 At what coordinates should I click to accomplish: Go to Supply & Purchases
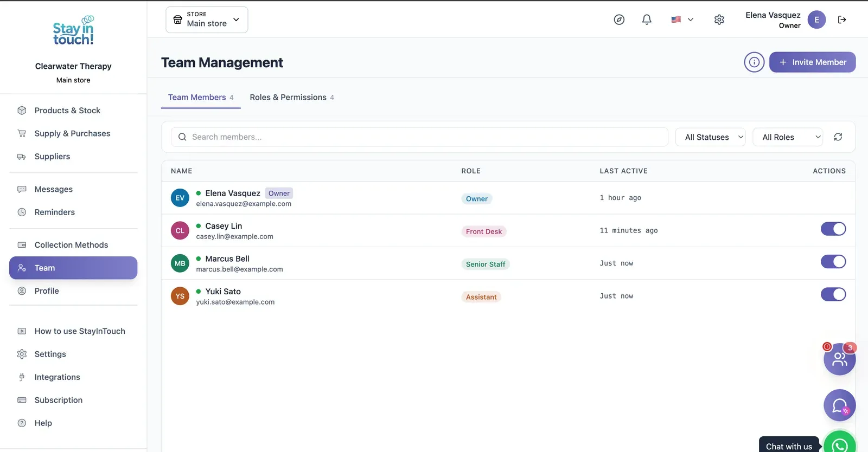coord(73,133)
